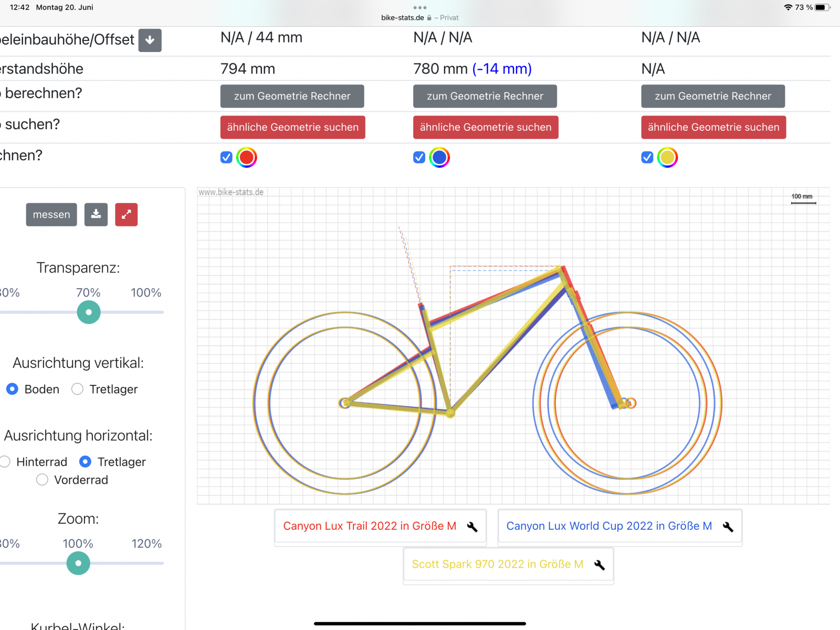This screenshot has width=840, height=630.
Task: Expand the Einbauhöhe/Offset row arrow
Action: (150, 40)
